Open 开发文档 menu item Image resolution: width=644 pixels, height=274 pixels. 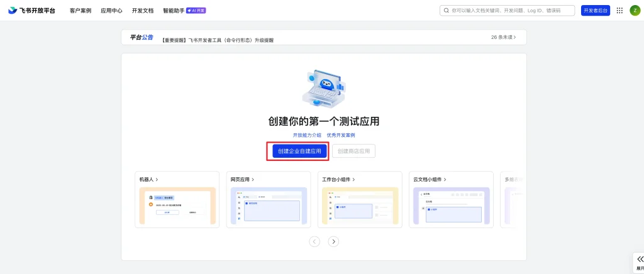tap(143, 11)
